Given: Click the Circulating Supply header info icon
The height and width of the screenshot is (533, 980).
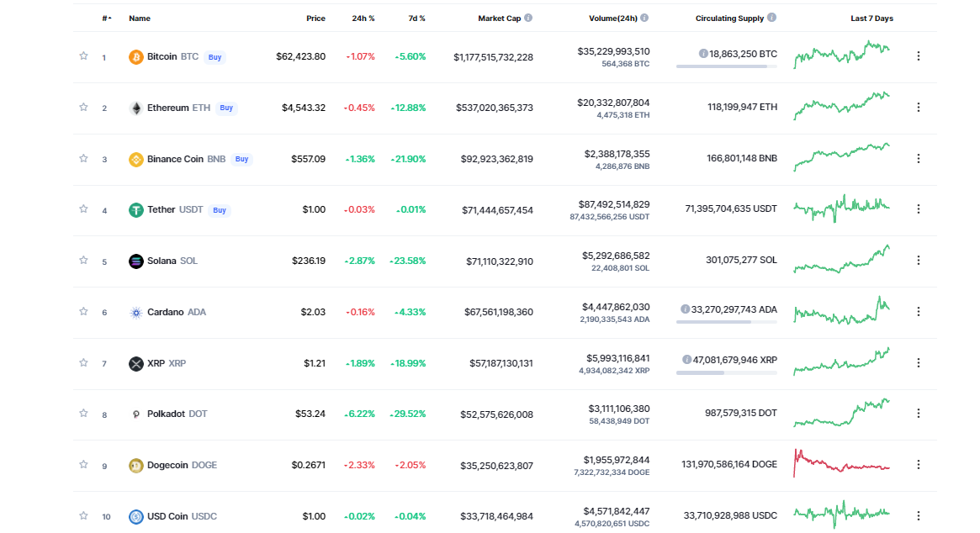Looking at the screenshot, I should point(772,18).
